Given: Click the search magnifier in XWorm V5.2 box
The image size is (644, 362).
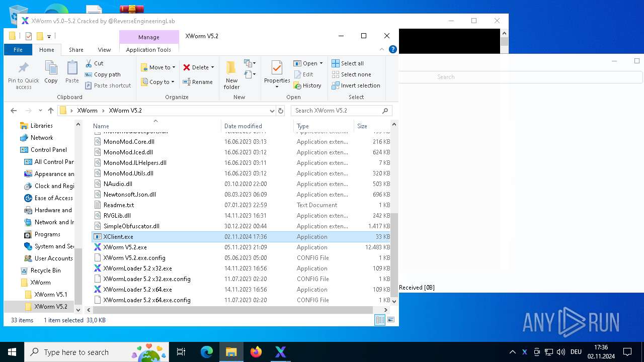Looking at the screenshot, I should pyautogui.click(x=385, y=111).
